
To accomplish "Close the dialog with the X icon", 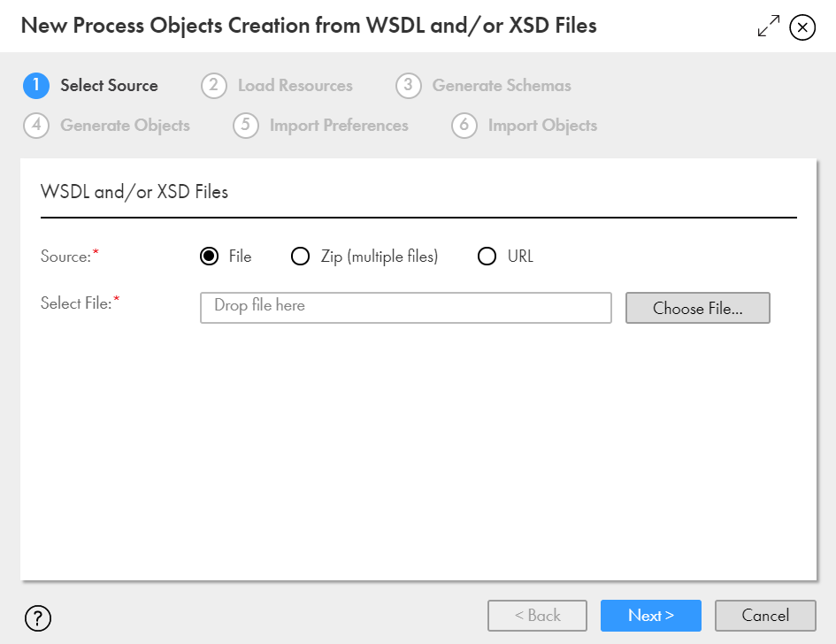I will [802, 27].
